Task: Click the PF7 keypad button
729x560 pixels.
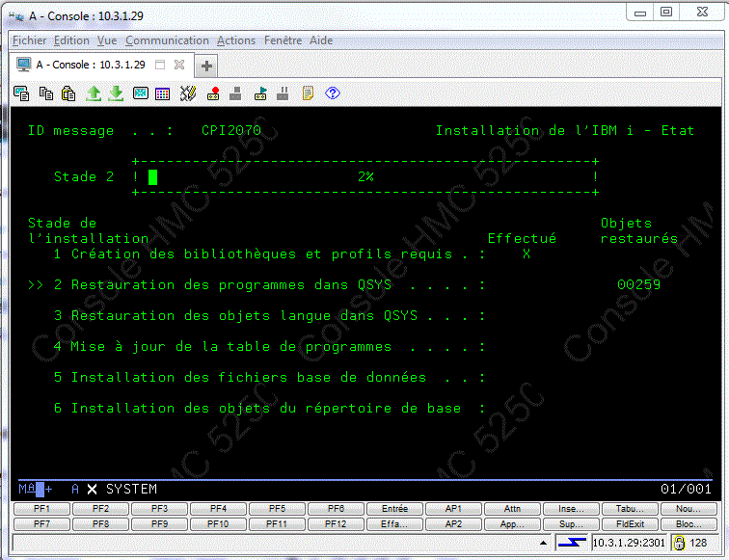Action: click(x=41, y=524)
